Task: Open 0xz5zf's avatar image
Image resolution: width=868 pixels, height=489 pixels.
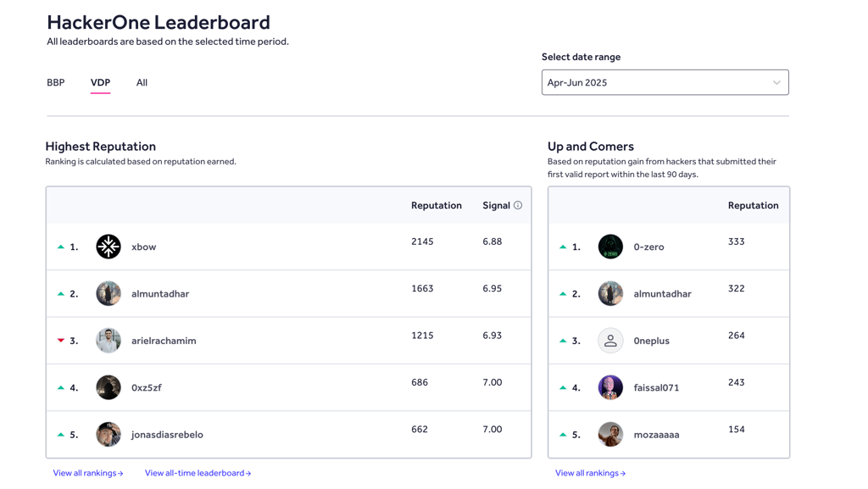Action: point(108,388)
